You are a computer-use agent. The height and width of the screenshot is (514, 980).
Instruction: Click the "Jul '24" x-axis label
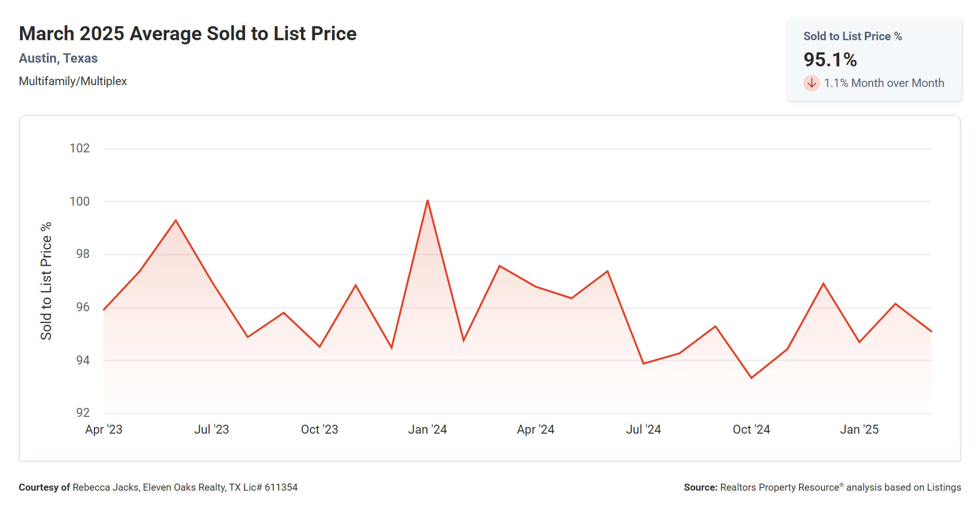tap(643, 429)
